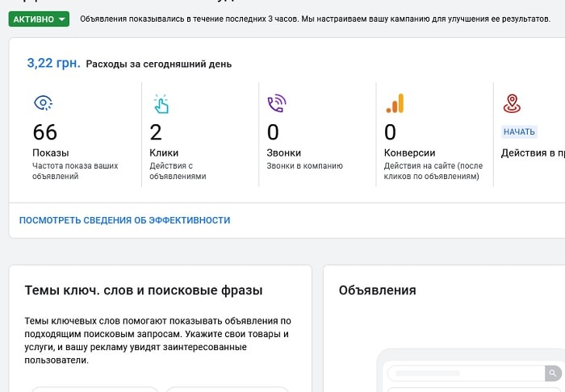Click the search field in ad preview
The image size is (565, 392).
[x=464, y=373]
